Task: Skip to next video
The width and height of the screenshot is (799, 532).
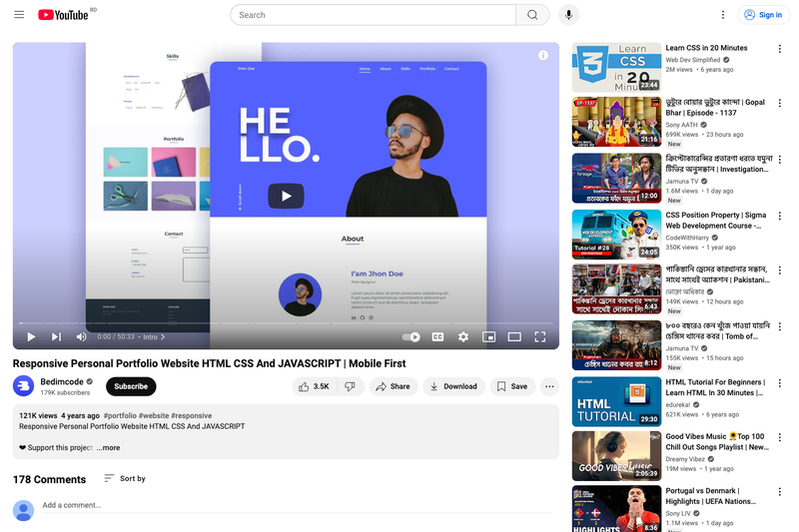Action: coord(56,337)
